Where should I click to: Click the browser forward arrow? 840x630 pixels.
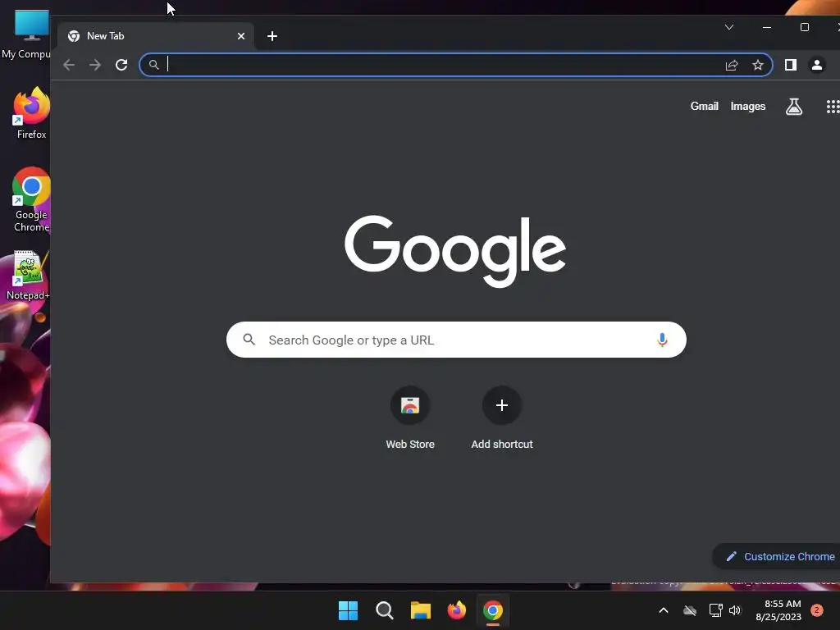[95, 65]
